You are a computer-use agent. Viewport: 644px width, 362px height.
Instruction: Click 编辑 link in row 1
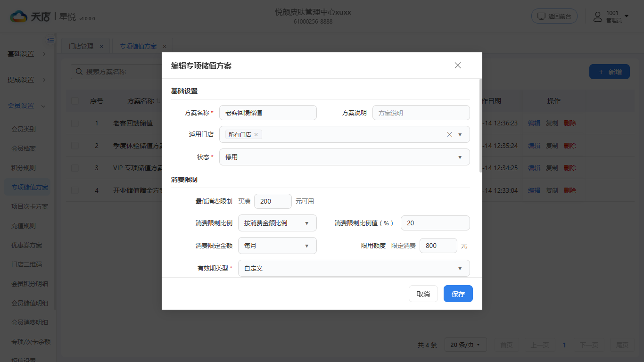coord(534,123)
